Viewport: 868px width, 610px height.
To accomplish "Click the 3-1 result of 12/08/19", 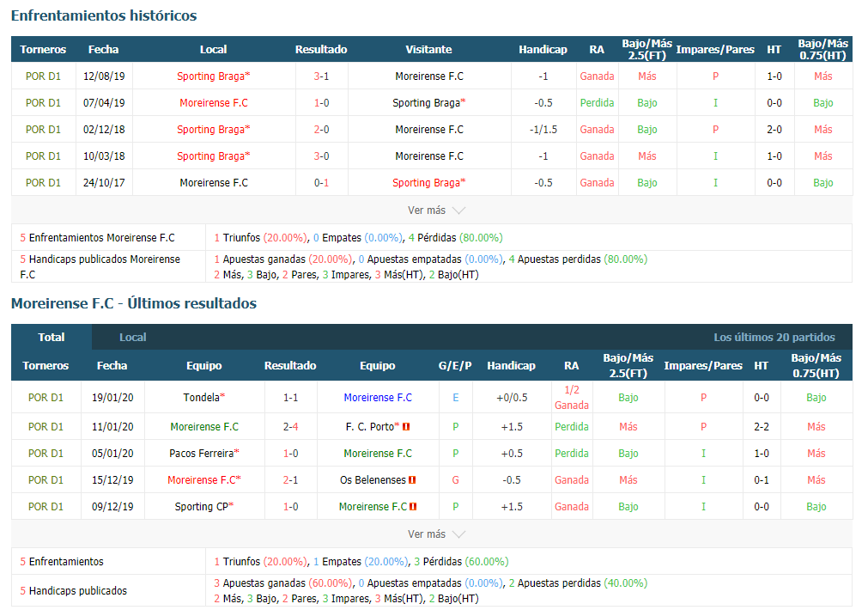I will [322, 76].
